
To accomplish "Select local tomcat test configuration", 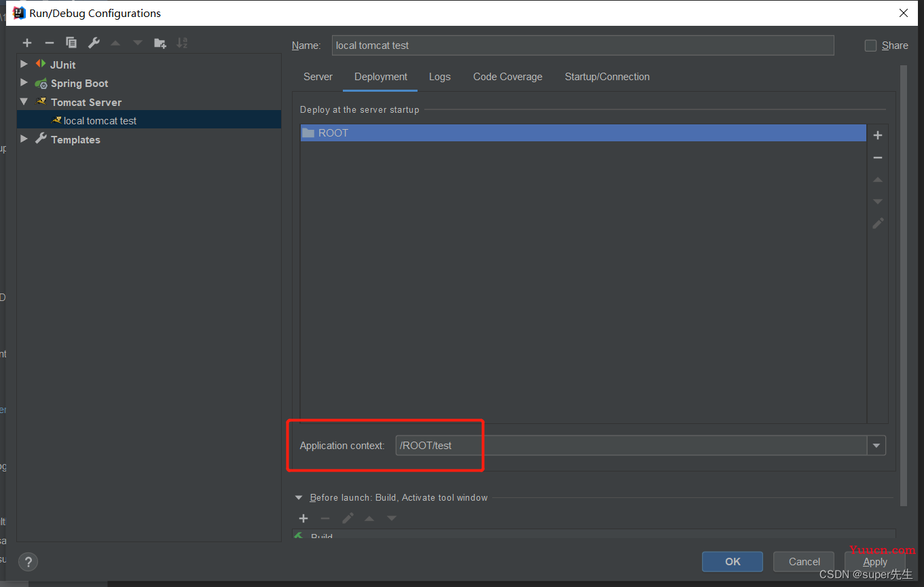I will coord(149,120).
